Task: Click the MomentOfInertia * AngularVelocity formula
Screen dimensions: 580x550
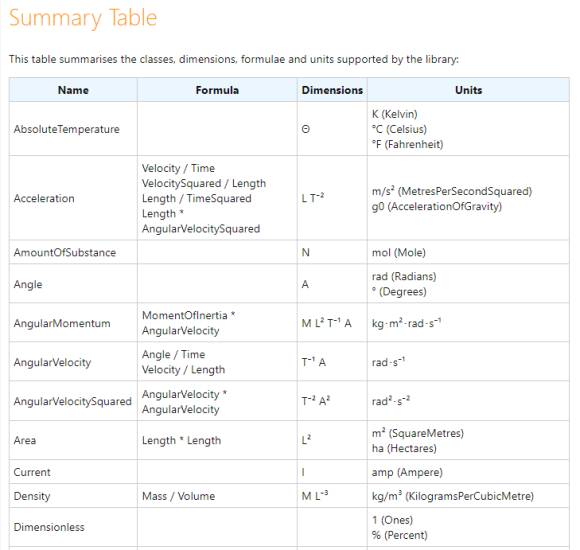Action: coord(189,323)
